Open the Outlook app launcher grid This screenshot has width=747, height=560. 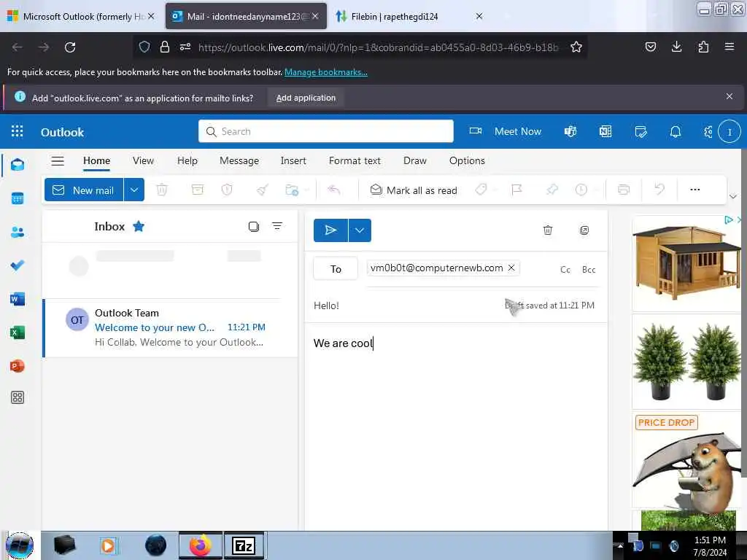[18, 131]
